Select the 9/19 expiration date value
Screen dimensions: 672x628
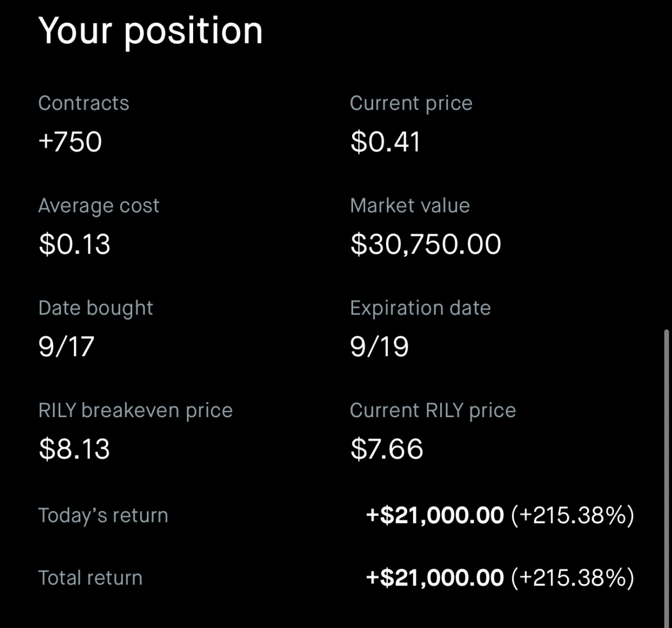pyautogui.click(x=379, y=346)
